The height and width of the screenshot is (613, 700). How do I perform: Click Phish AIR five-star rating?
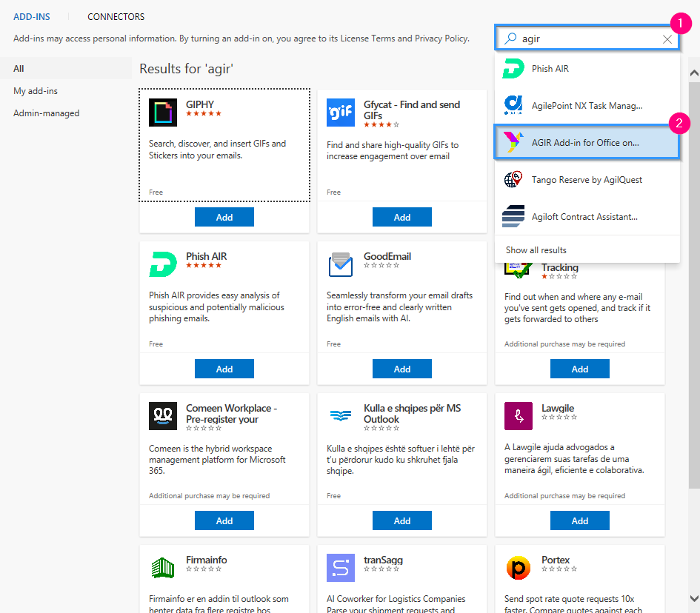204,265
